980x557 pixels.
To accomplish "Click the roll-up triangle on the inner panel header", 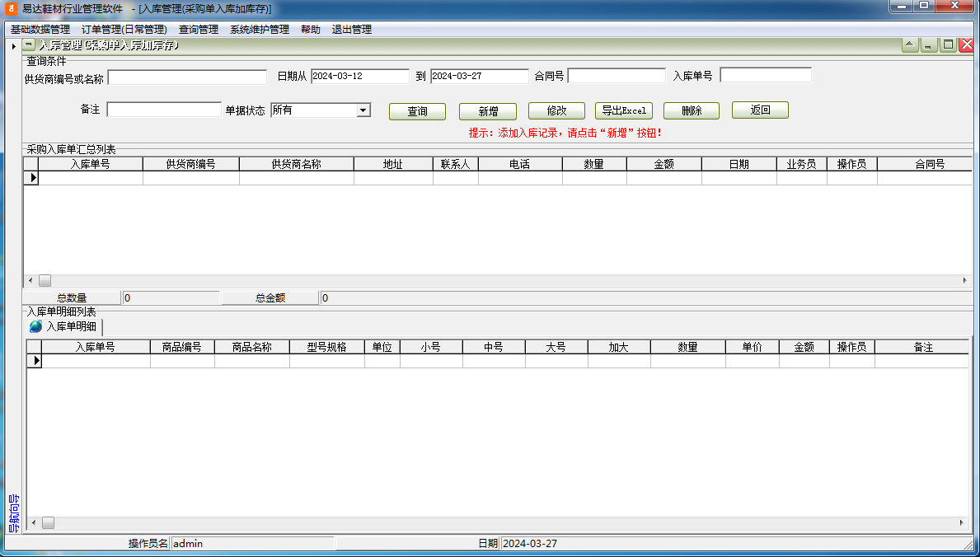I will pyautogui.click(x=909, y=45).
